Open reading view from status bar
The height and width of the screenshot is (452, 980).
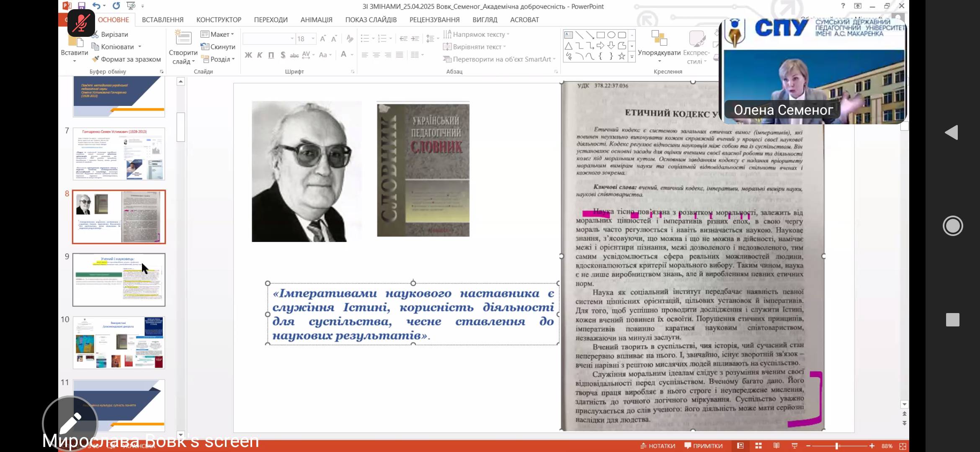click(x=776, y=446)
